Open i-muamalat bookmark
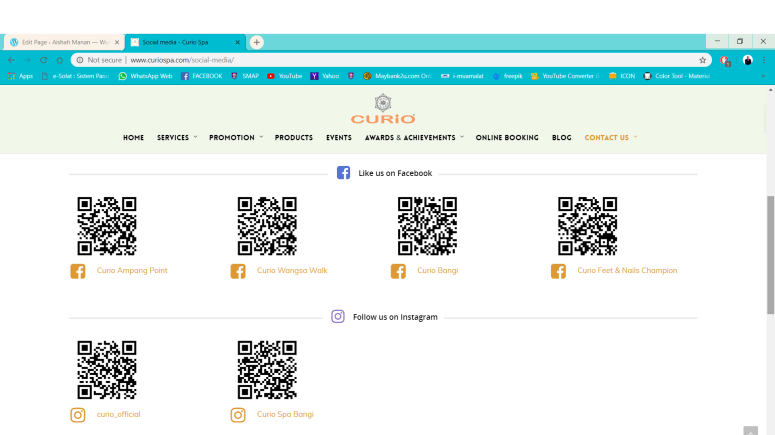Image resolution: width=775 pixels, height=435 pixels. tap(463, 76)
